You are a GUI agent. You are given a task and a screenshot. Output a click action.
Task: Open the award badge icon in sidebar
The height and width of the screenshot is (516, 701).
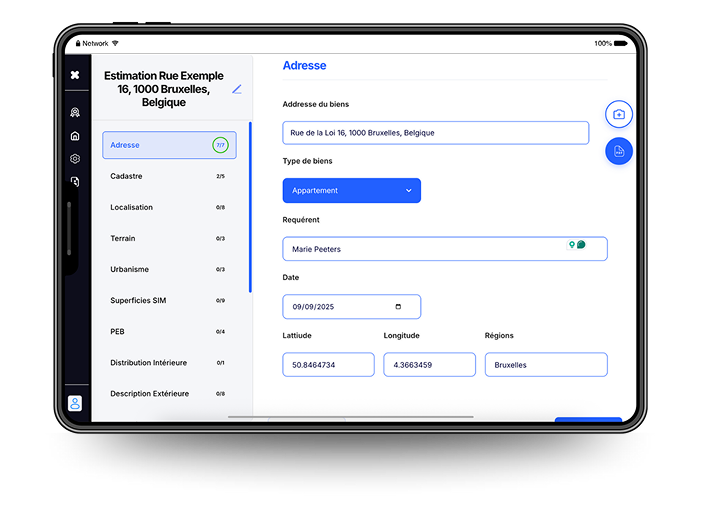tap(75, 113)
